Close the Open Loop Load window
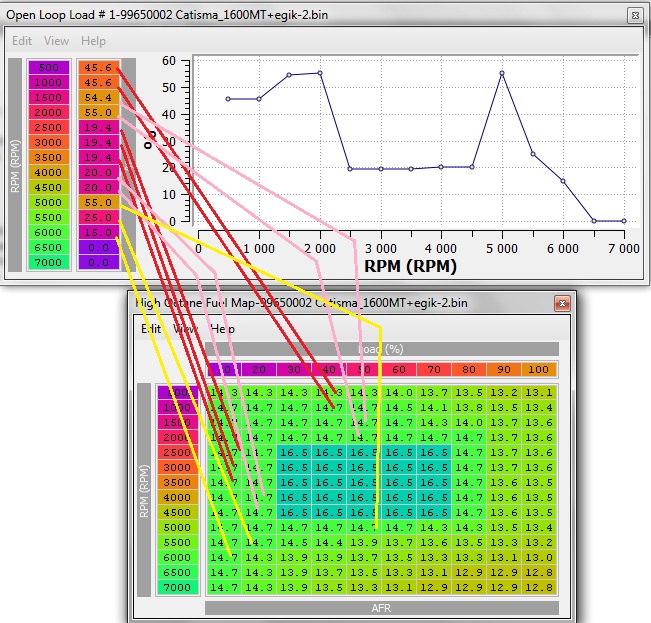This screenshot has width=651, height=623. pos(634,15)
